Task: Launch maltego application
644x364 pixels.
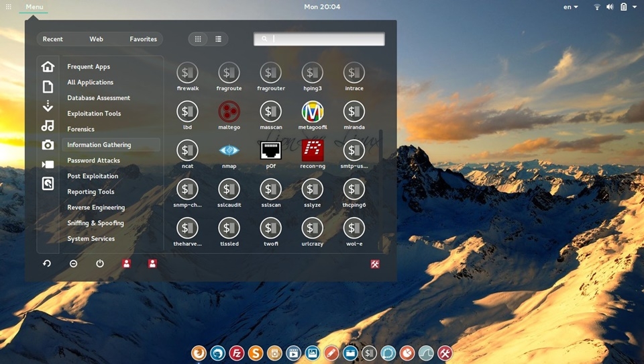Action: click(x=229, y=116)
